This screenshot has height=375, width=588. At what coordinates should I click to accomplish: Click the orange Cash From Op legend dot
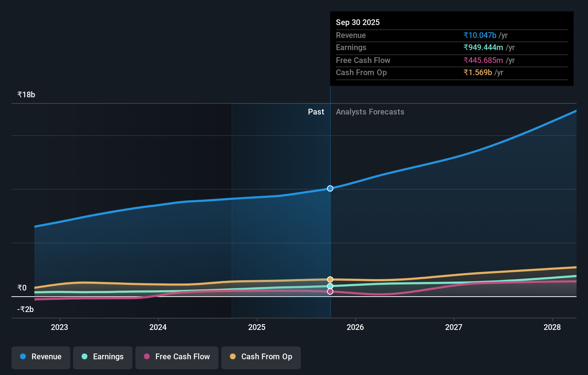(233, 357)
